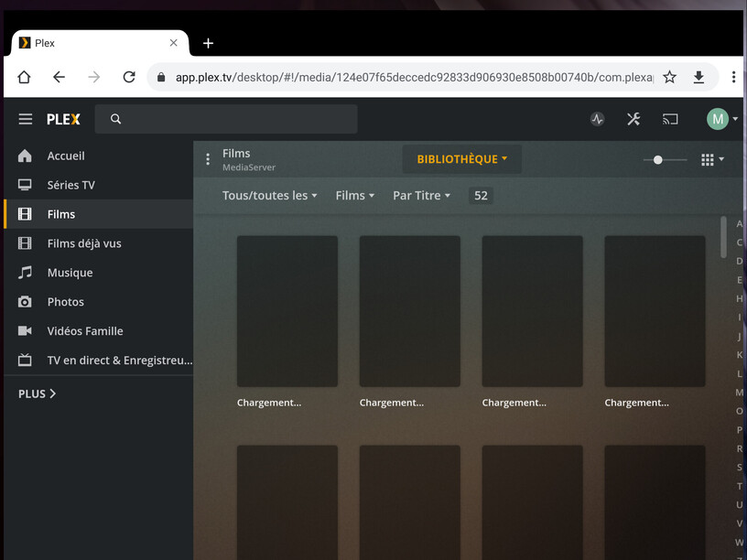Open browser three-dot menu
The width and height of the screenshot is (747, 560).
coord(733,77)
